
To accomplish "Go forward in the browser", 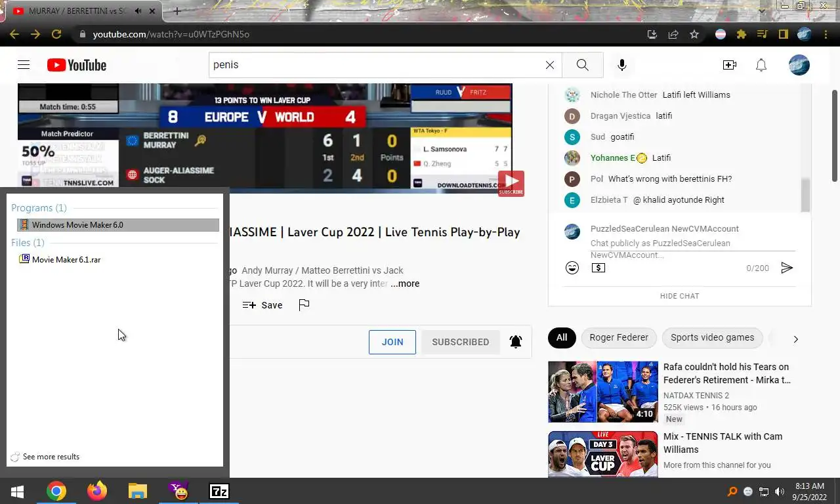I will (x=35, y=34).
